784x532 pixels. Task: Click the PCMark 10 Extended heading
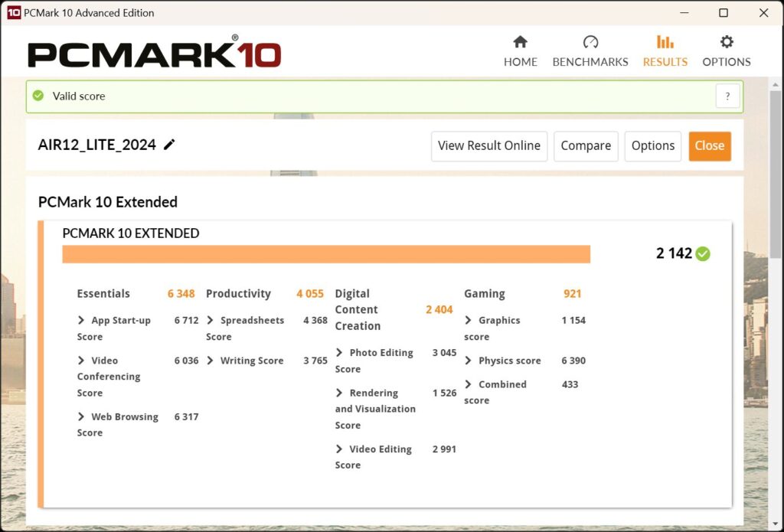[107, 202]
